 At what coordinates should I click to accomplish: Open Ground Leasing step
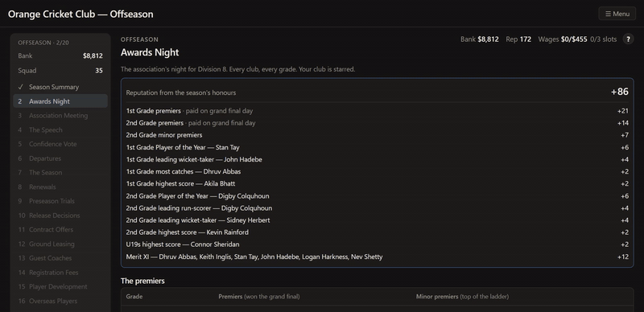click(60, 244)
